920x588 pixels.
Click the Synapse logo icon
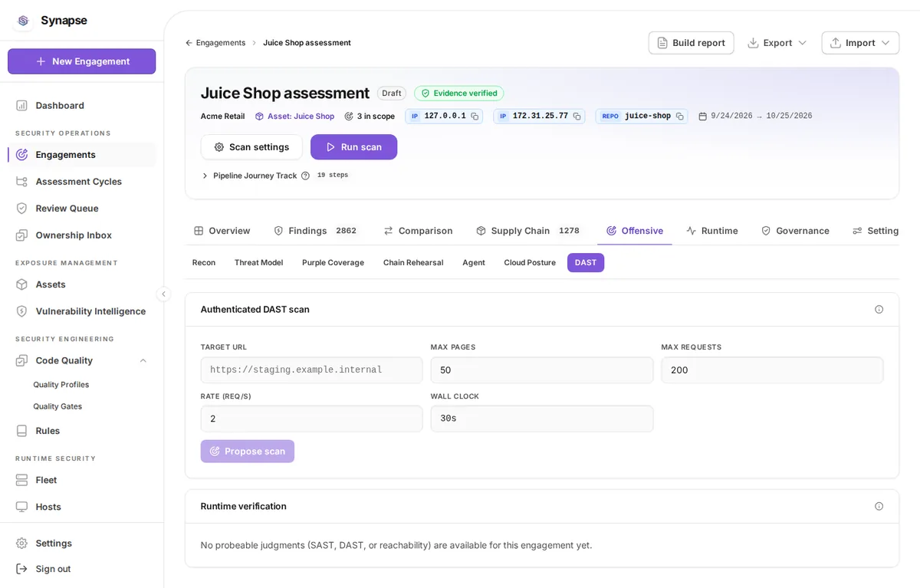23,21
